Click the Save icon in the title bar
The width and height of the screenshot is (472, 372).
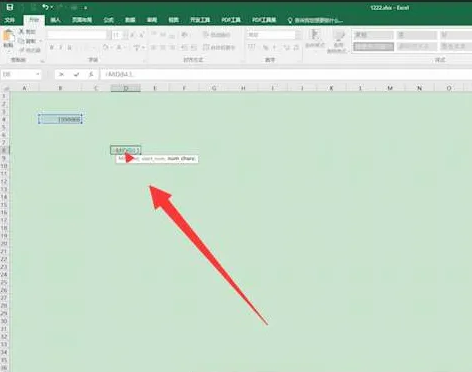pyautogui.click(x=10, y=7)
